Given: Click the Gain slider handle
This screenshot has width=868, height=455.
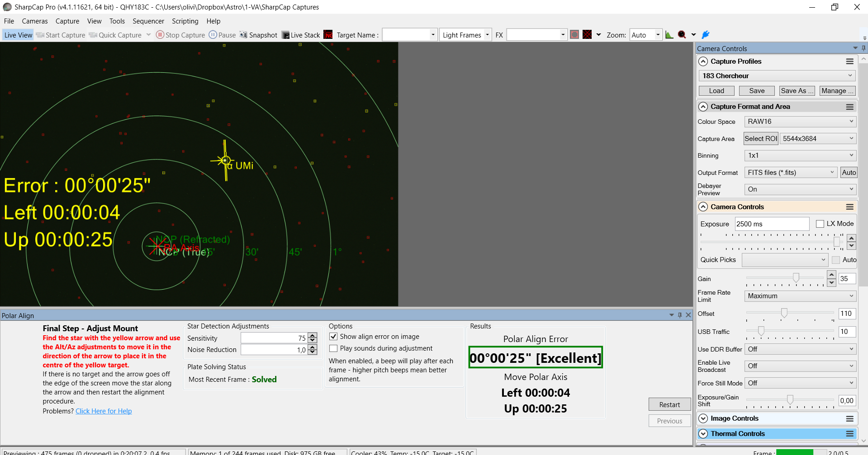Looking at the screenshot, I should click(x=796, y=277).
